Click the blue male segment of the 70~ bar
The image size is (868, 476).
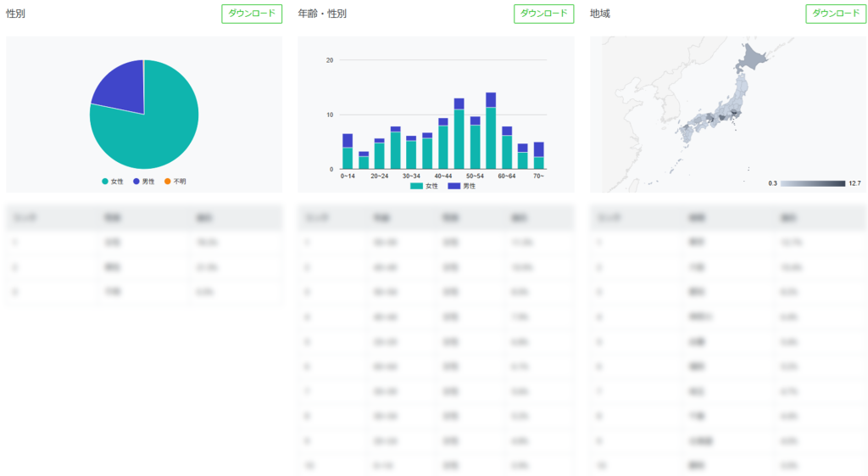(x=539, y=149)
